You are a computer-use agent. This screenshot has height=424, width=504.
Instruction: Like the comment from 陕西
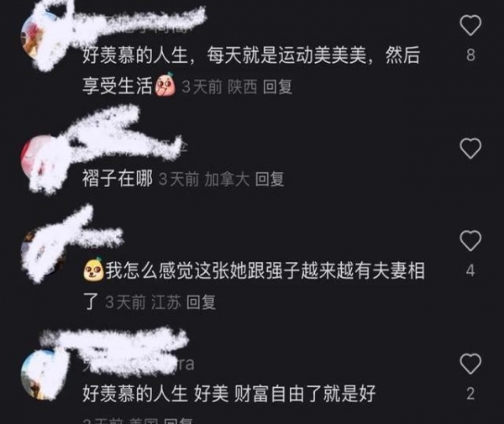point(470,24)
